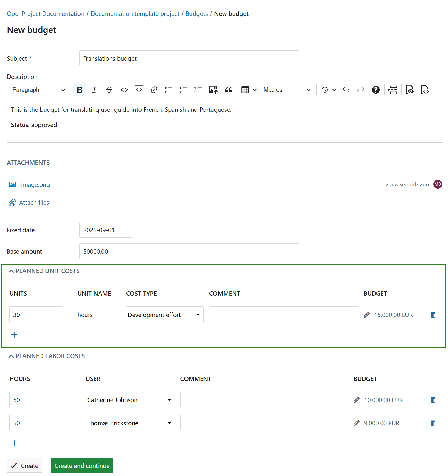Open the Macros dropdown
Image resolution: width=448 pixels, height=476 pixels.
pyautogui.click(x=287, y=90)
